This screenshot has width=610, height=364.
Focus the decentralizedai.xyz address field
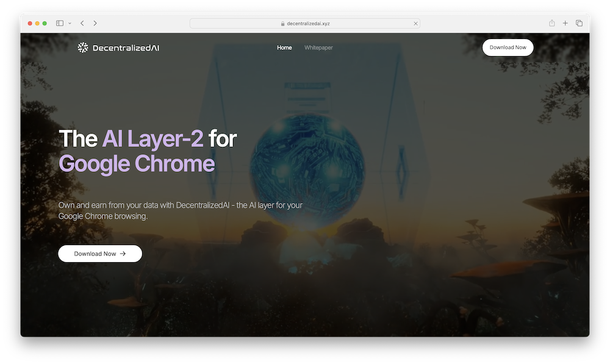coord(304,23)
